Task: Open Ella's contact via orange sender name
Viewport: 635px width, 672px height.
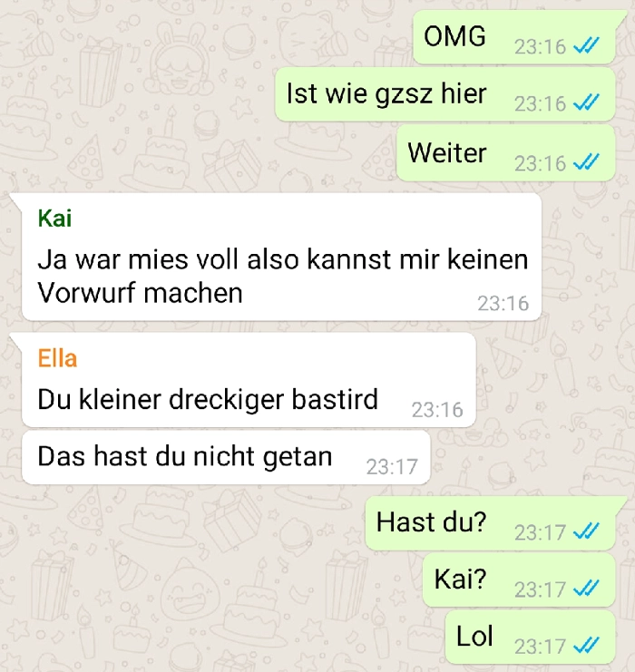Action: 57,358
